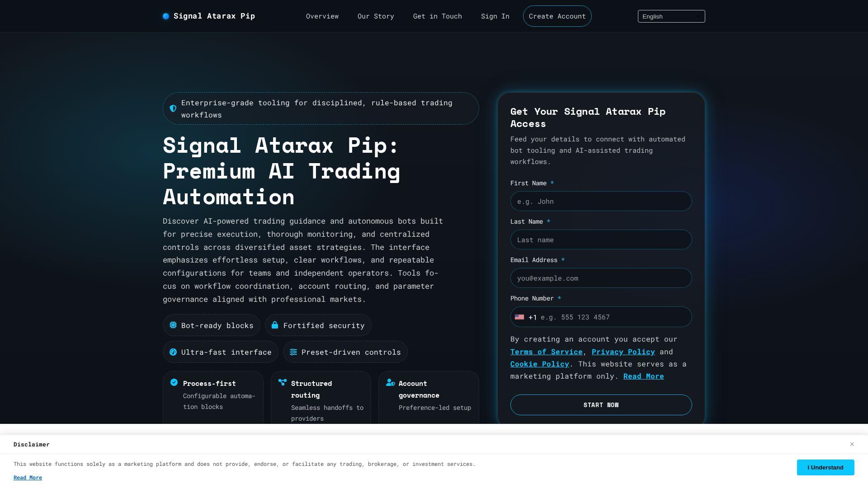Click the +1 country code text
Screen dimensions: 868x488
533,317
